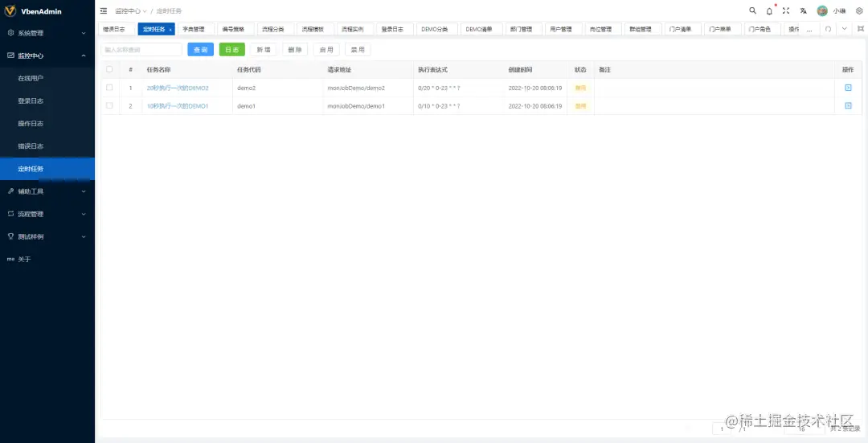Run the 10秒执行一次的DEMO1 task action icon
The image size is (868, 443).
pyautogui.click(x=848, y=105)
